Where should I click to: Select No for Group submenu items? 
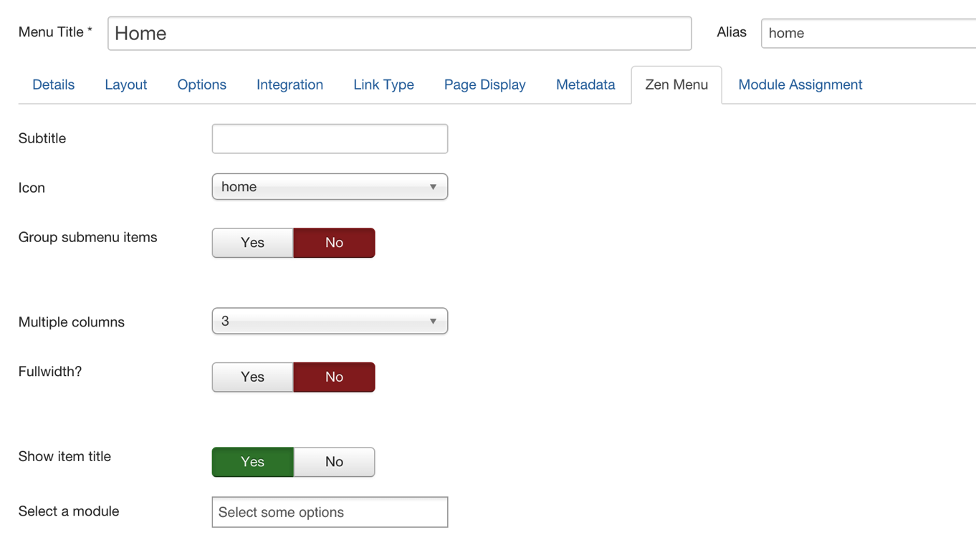tap(334, 243)
